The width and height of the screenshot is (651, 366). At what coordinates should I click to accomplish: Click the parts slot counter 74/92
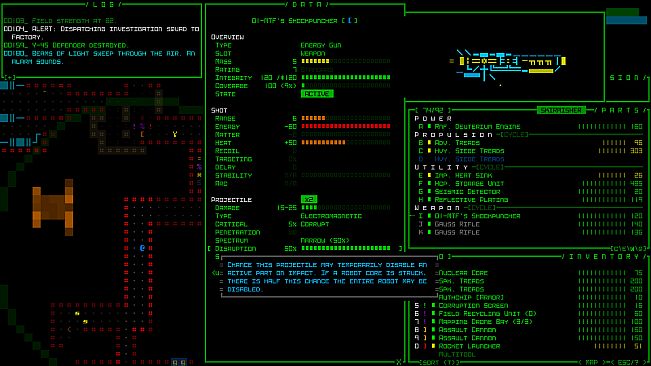click(x=433, y=110)
